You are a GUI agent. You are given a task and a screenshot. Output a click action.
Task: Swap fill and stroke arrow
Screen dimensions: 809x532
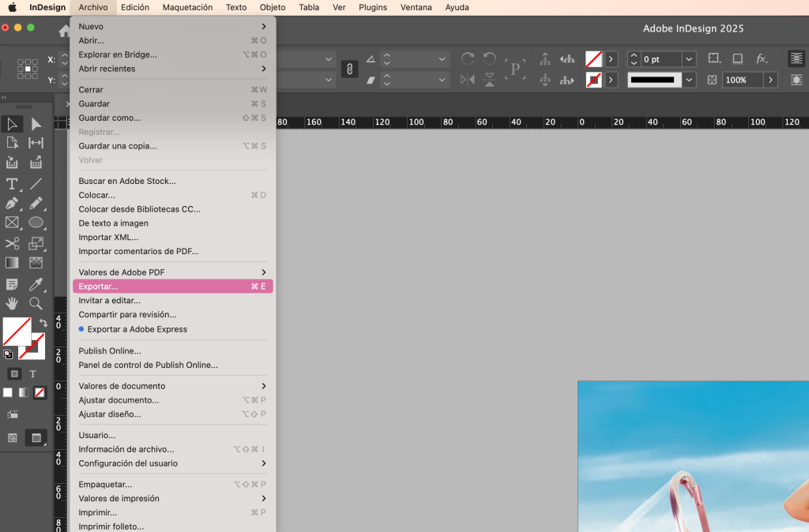click(x=43, y=323)
